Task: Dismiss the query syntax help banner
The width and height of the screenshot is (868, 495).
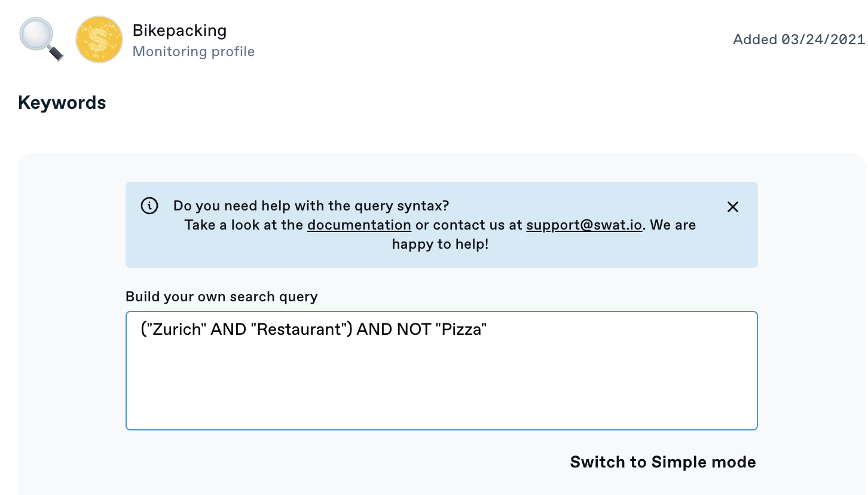Action: tap(732, 207)
